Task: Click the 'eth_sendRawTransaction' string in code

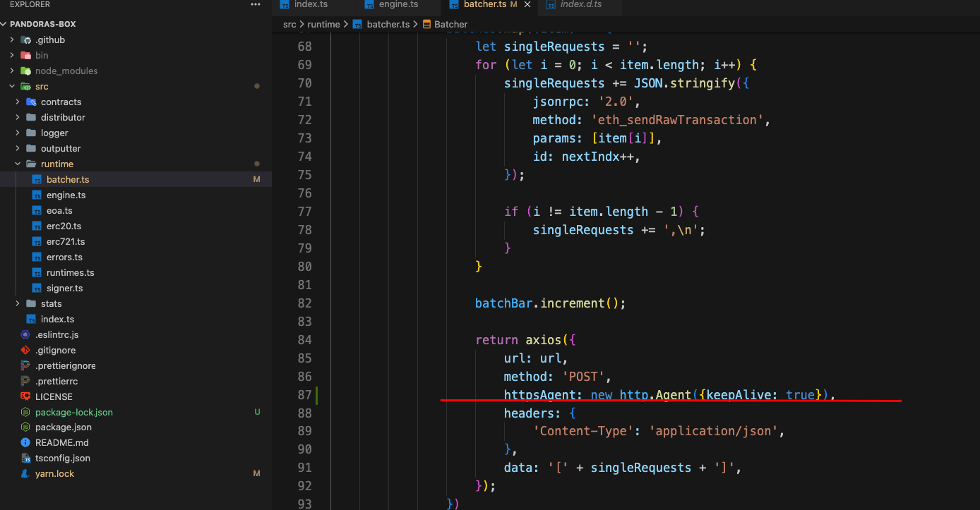Action: 678,120
